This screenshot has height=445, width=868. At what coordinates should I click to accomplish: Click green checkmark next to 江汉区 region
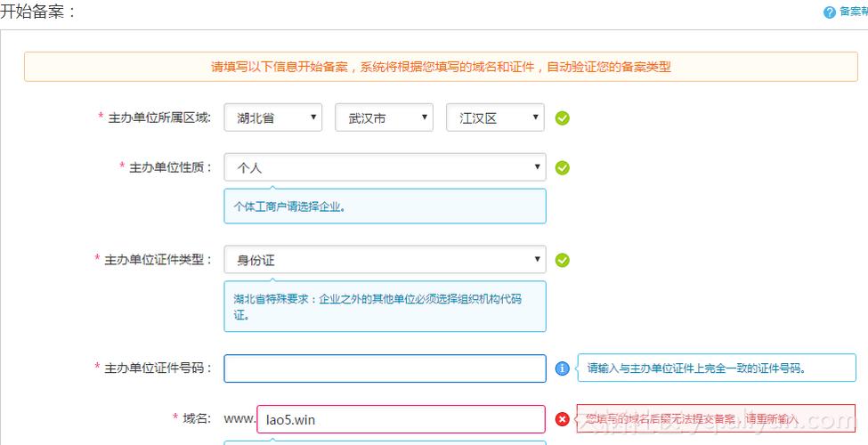(x=562, y=117)
